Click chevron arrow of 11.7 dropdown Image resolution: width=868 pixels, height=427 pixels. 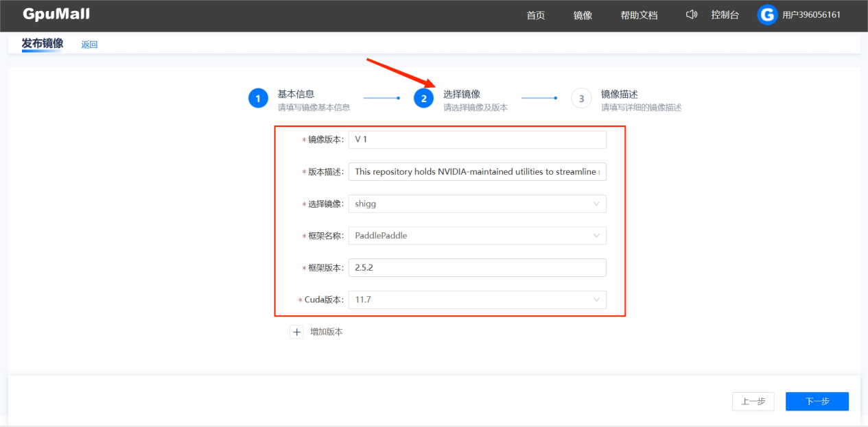(x=596, y=300)
